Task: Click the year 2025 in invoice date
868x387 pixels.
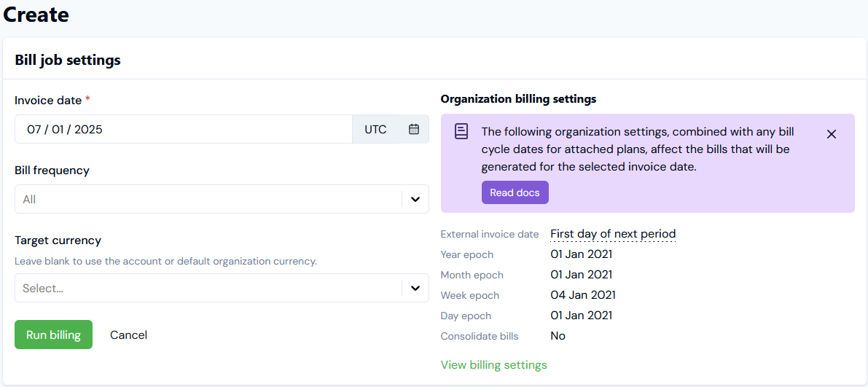Action: coord(88,130)
